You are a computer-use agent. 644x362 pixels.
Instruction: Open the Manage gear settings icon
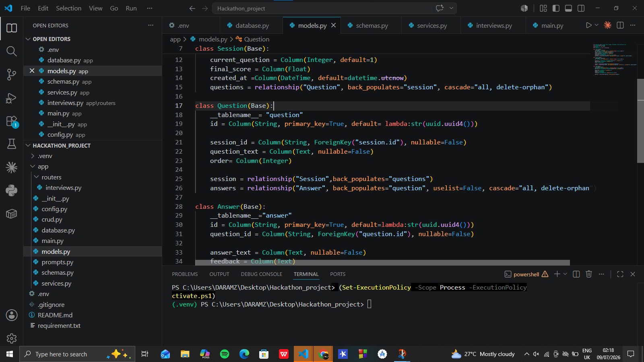click(x=12, y=338)
